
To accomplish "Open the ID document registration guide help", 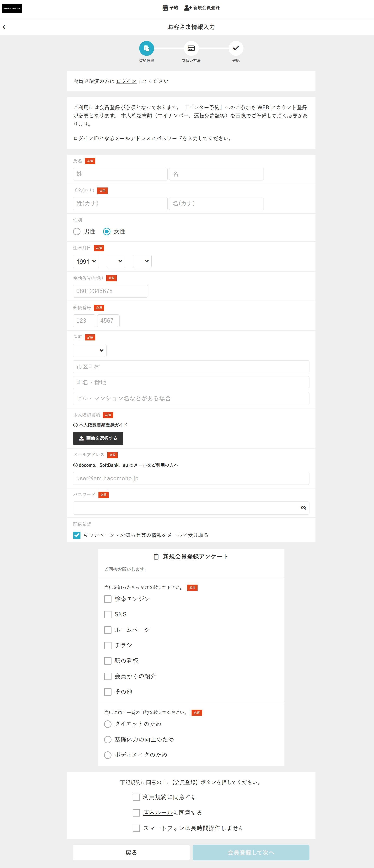I will coord(101,425).
